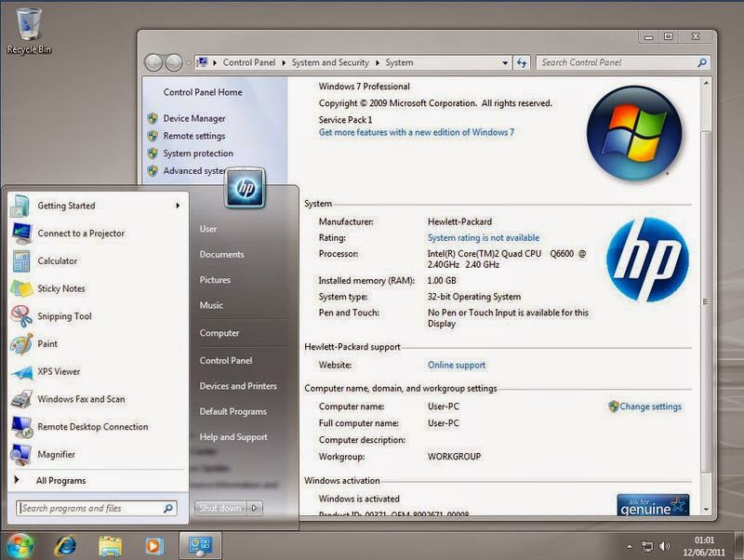744x560 pixels.
Task: Launch Sticky Notes
Action: pos(60,289)
